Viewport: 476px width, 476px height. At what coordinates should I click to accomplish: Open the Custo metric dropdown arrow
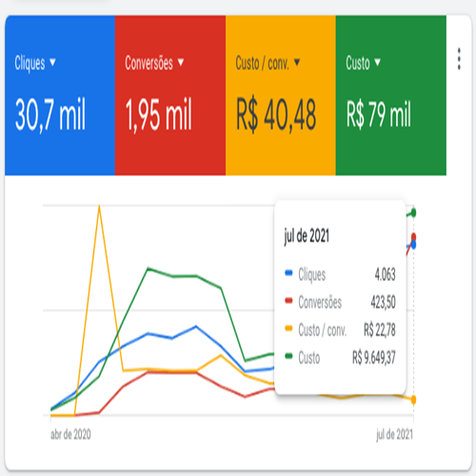[x=377, y=62]
